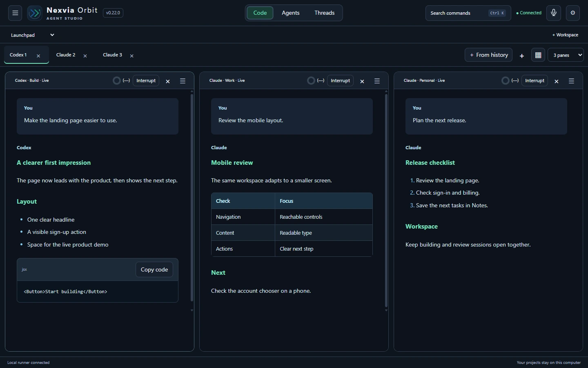Click A visible sign-up action bullet
The height and width of the screenshot is (368, 588).
pyautogui.click(x=57, y=232)
